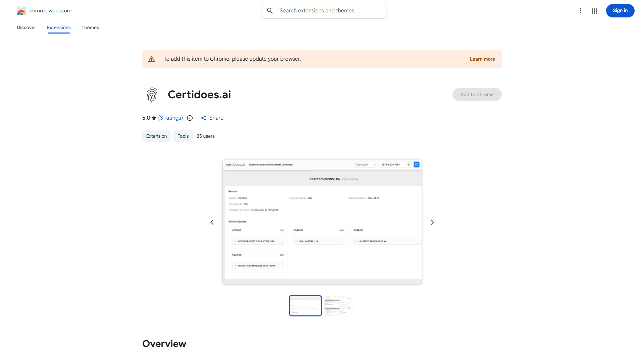Click the Certidoes.ai fingerprint logo
644x362 pixels.
pyautogui.click(x=152, y=95)
